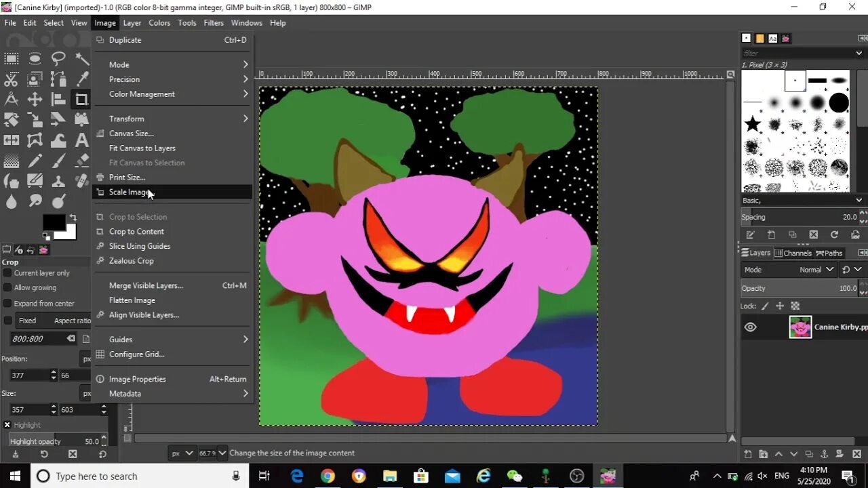Viewport: 868px width, 488px height.
Task: Select the Text tool
Action: tap(81, 140)
